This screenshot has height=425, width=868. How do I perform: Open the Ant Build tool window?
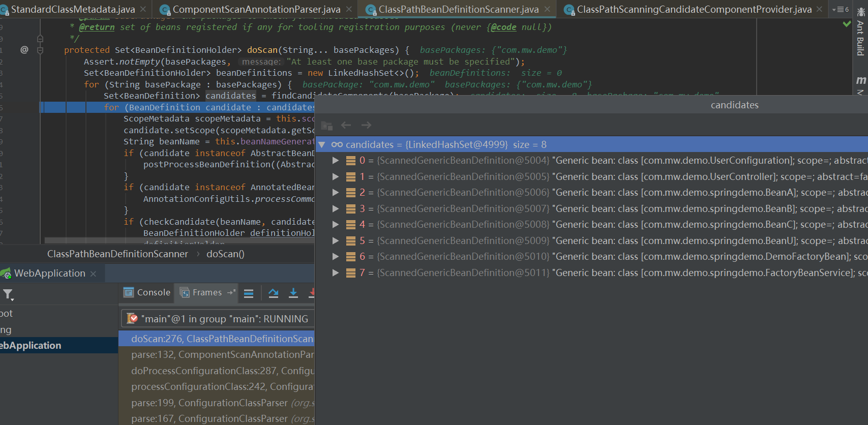(860, 33)
